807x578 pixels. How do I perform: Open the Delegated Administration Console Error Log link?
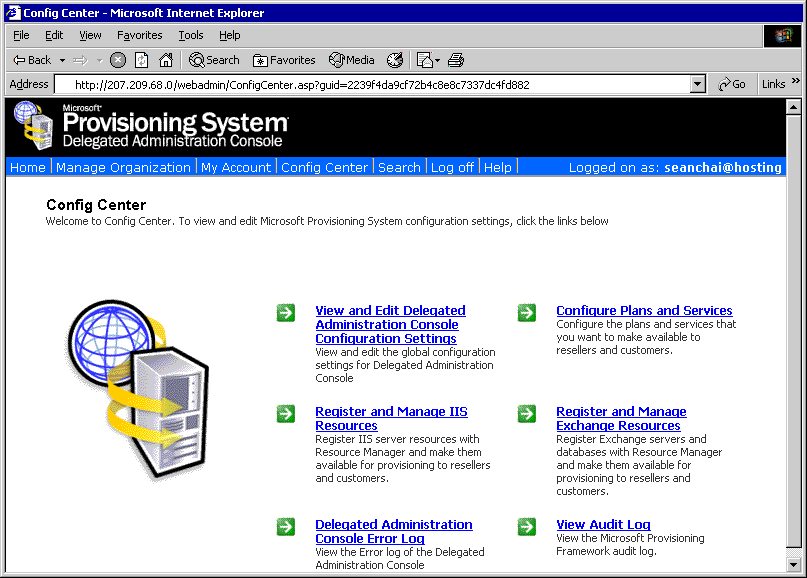[x=394, y=531]
